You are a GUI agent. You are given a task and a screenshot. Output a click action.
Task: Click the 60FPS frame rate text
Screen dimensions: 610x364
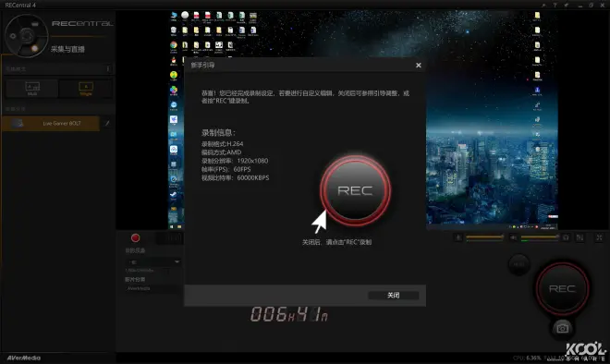pos(242,169)
